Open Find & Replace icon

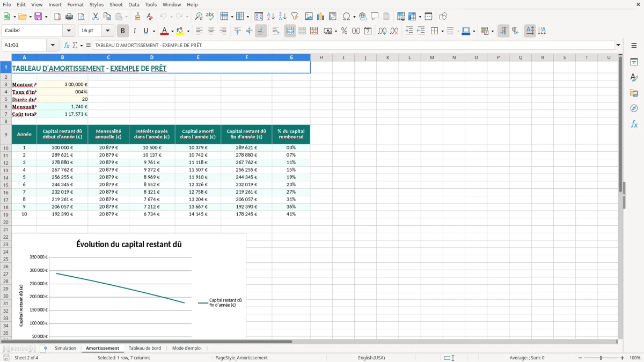click(199, 17)
